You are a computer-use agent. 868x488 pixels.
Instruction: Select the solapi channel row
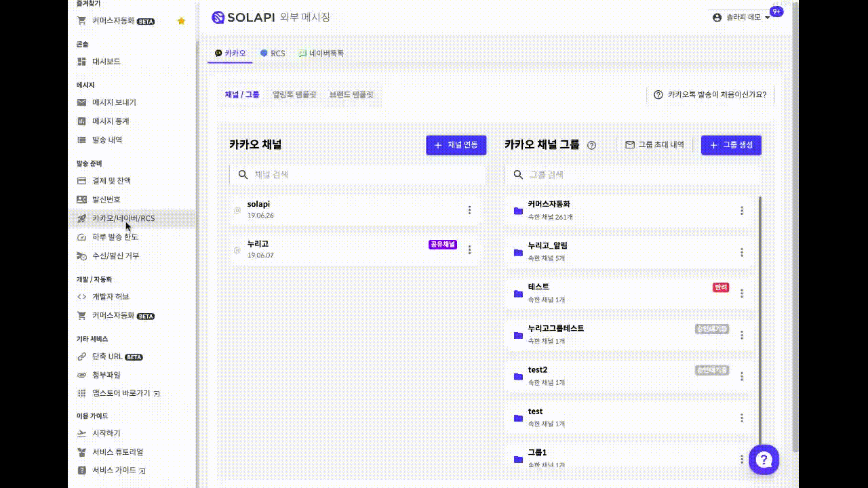click(x=354, y=210)
